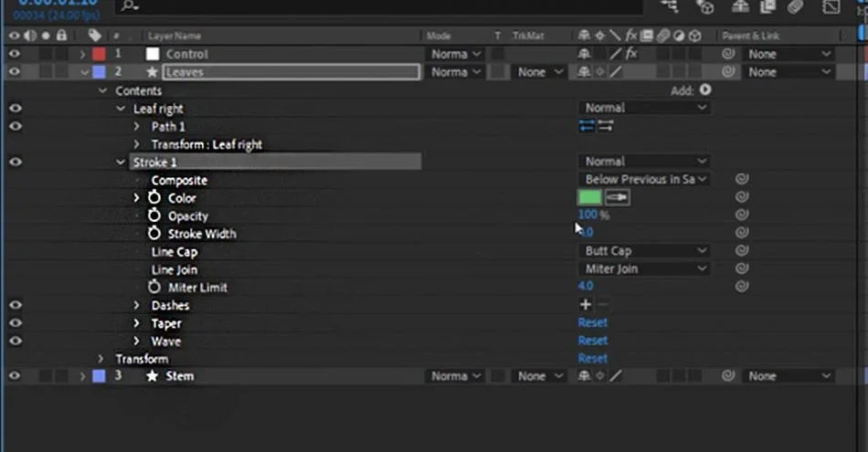Toggle the Miter Limit stopwatch keyframing
This screenshot has height=452, width=868.
[x=154, y=287]
